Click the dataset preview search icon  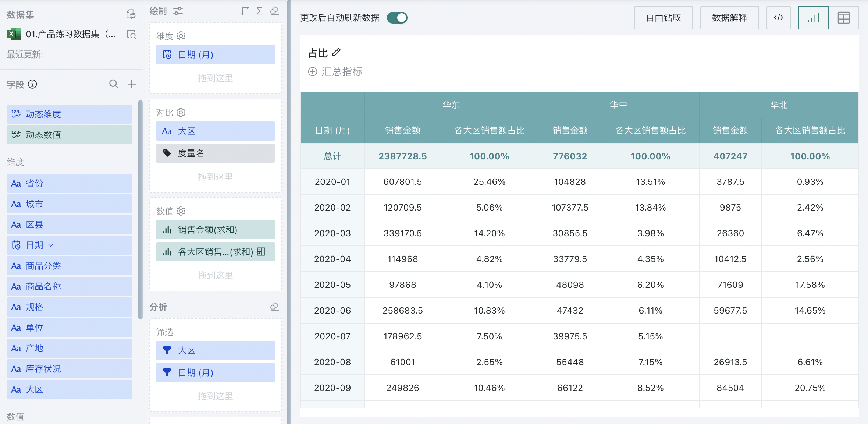point(131,34)
